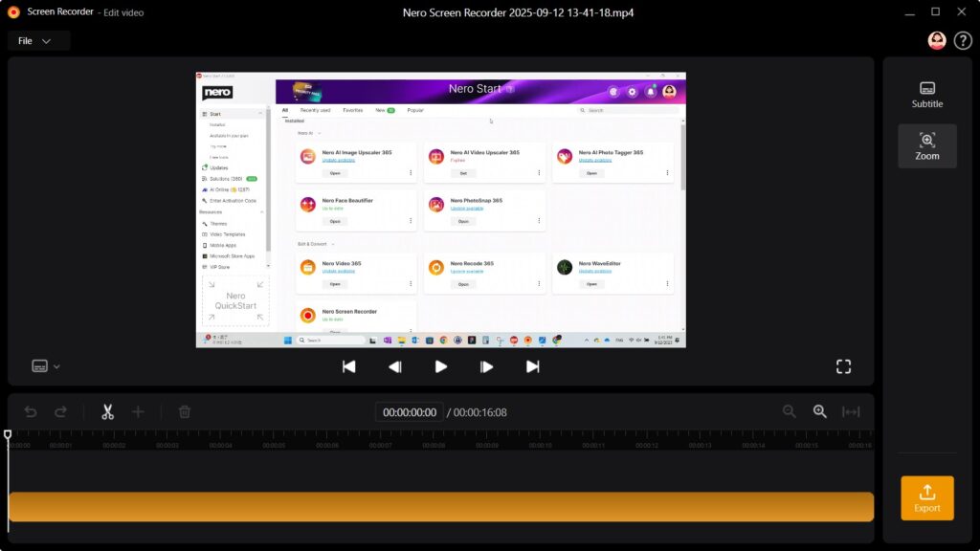
Task: Step forward one frame
Action: coord(486,366)
